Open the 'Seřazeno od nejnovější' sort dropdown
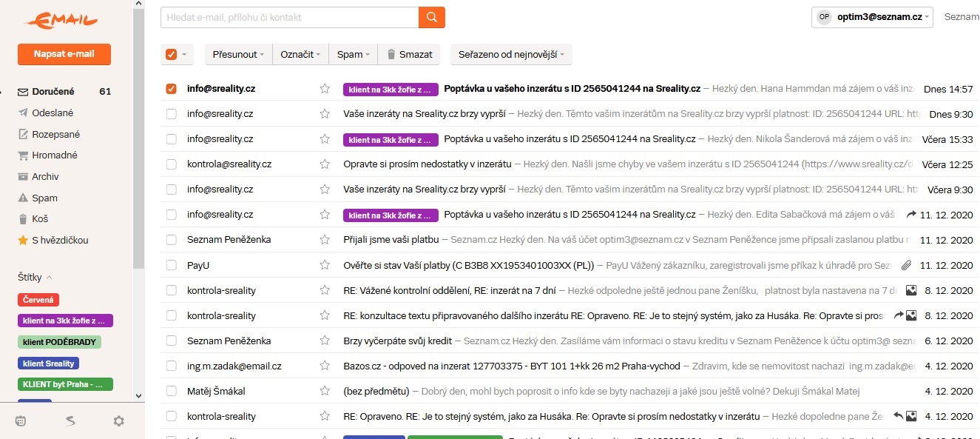The height and width of the screenshot is (439, 980). 511,54
